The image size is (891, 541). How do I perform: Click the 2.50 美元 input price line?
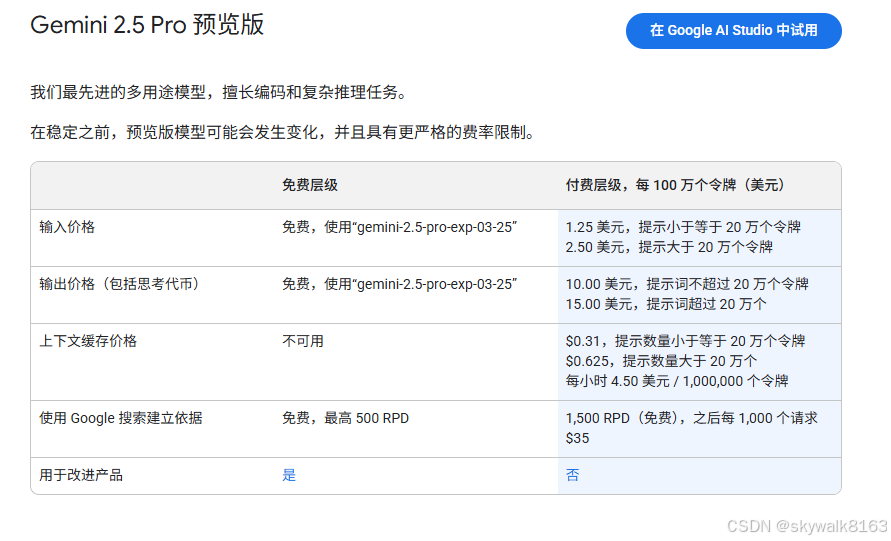coord(669,247)
